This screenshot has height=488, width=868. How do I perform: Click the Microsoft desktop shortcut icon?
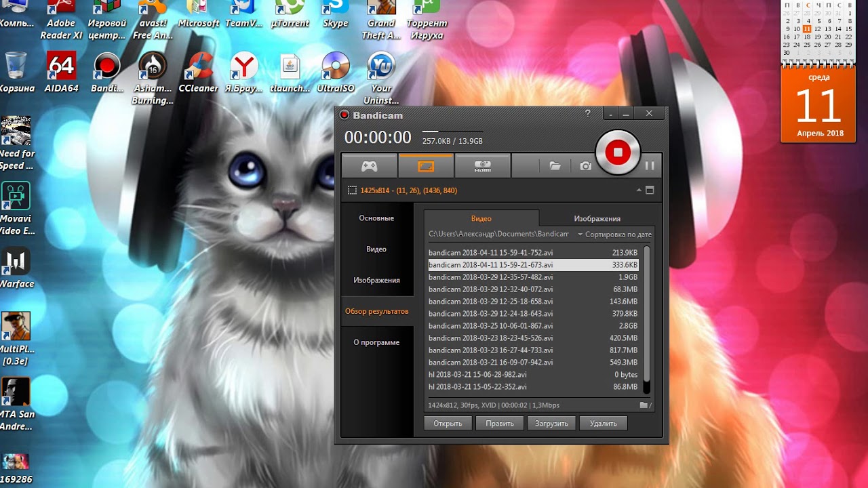pyautogui.click(x=198, y=14)
